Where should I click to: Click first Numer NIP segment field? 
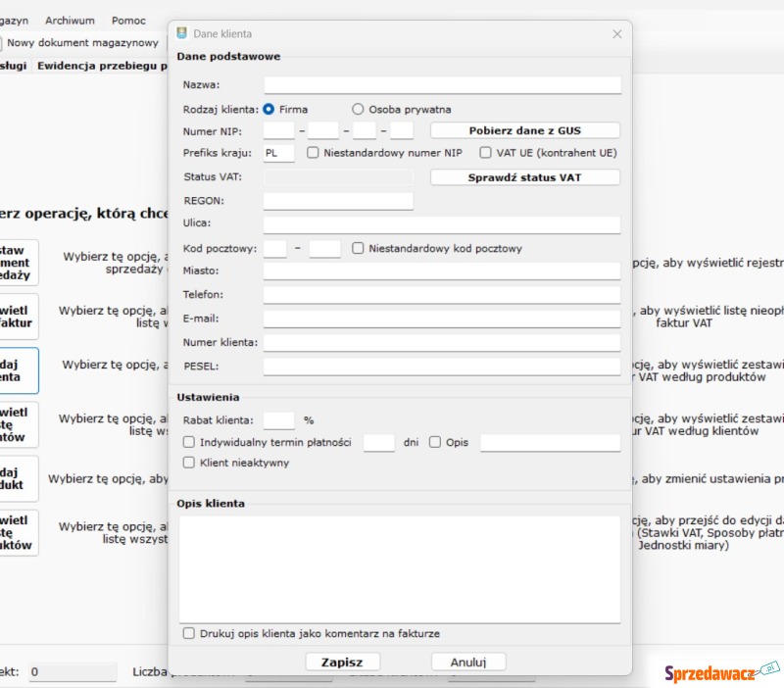[278, 130]
